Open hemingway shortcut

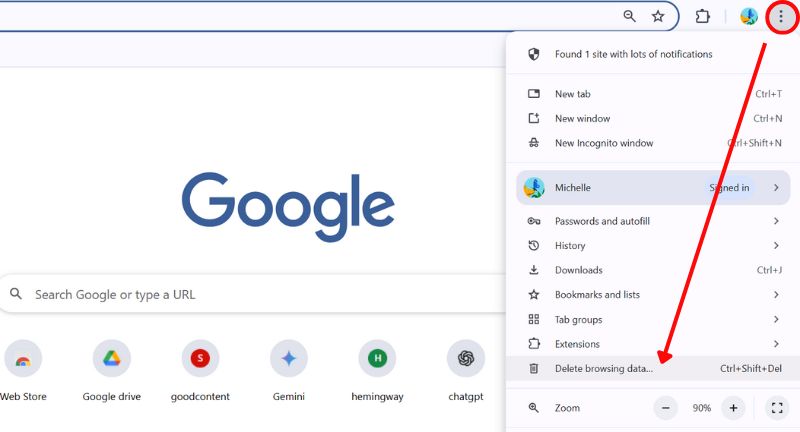378,371
